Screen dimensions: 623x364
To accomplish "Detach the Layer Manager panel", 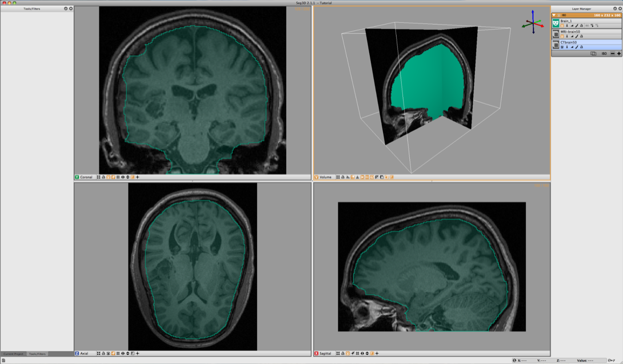I will [x=615, y=9].
